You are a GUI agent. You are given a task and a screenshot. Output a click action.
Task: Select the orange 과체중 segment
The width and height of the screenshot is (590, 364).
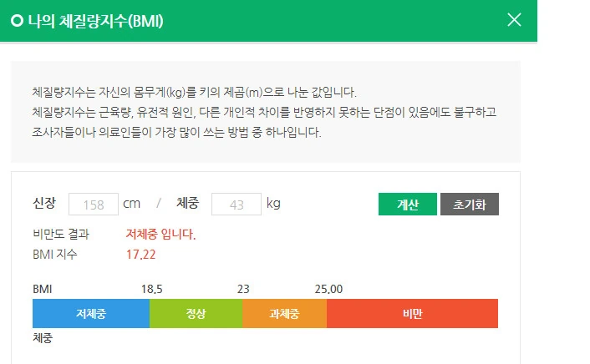(284, 314)
